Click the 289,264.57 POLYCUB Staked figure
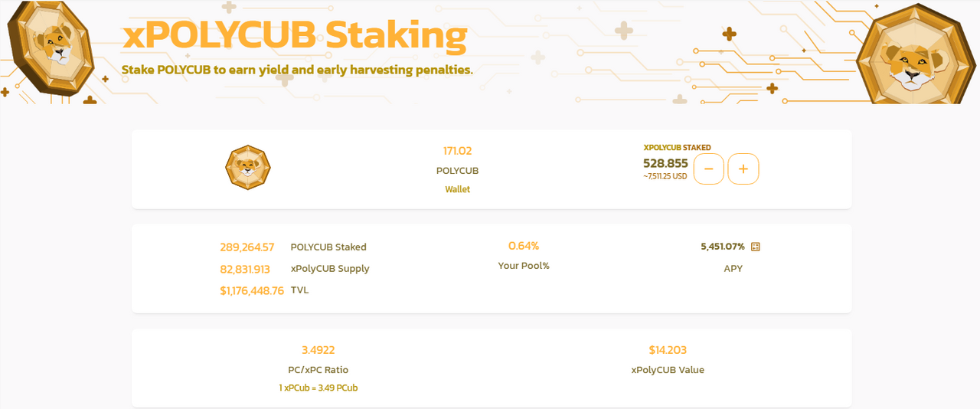 pyautogui.click(x=247, y=247)
